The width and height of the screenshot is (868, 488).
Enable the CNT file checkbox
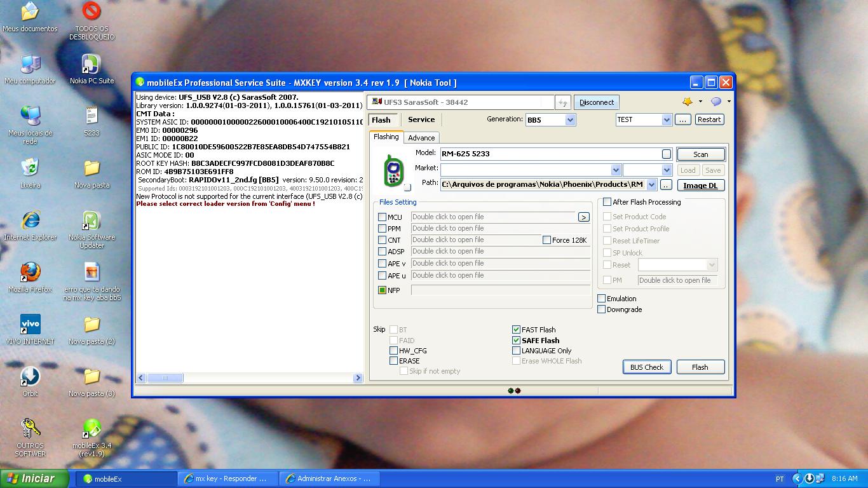pyautogui.click(x=382, y=240)
